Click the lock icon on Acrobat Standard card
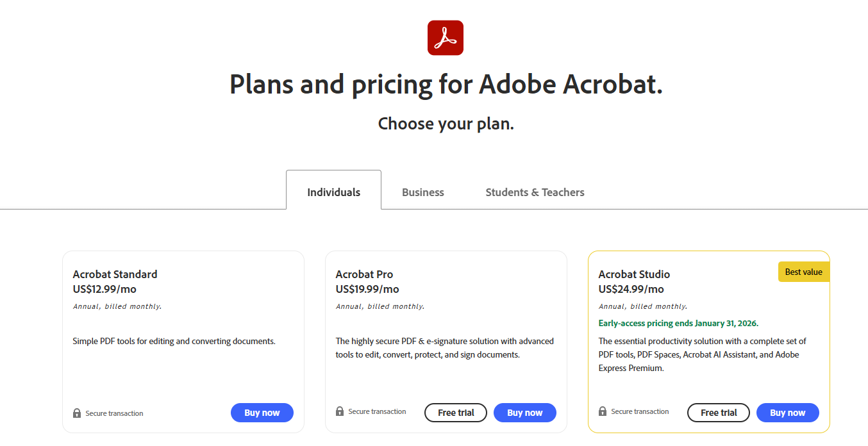 pyautogui.click(x=77, y=413)
